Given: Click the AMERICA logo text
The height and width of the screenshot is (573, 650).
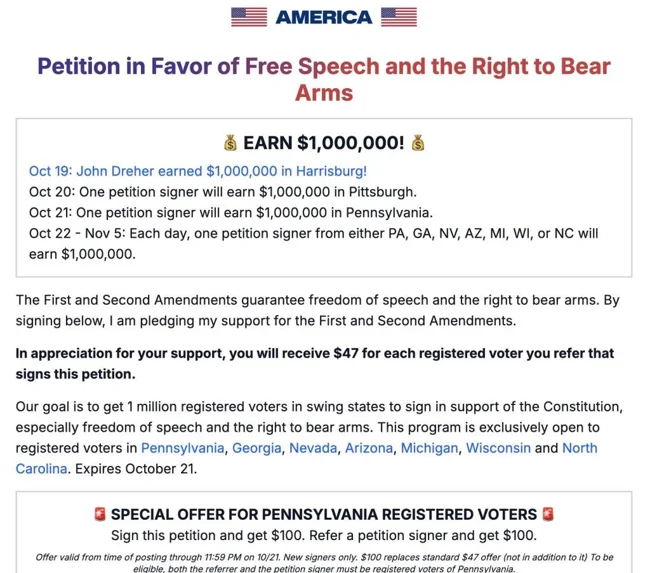Looking at the screenshot, I should (324, 17).
